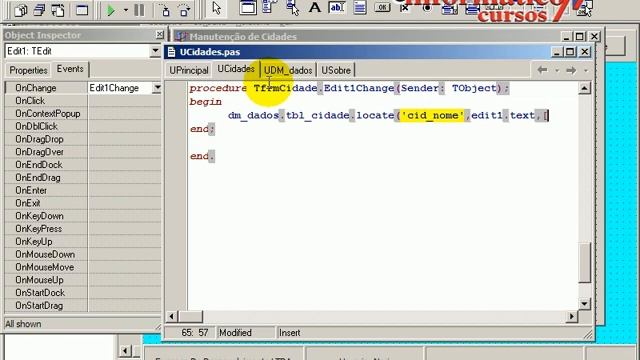Click the code editor horizontal scrollbar thumb

(x=190, y=316)
